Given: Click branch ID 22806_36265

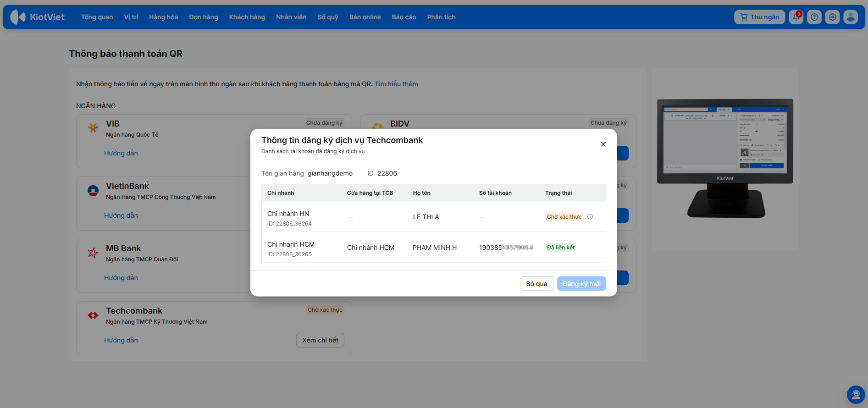Looking at the screenshot, I should [x=289, y=254].
